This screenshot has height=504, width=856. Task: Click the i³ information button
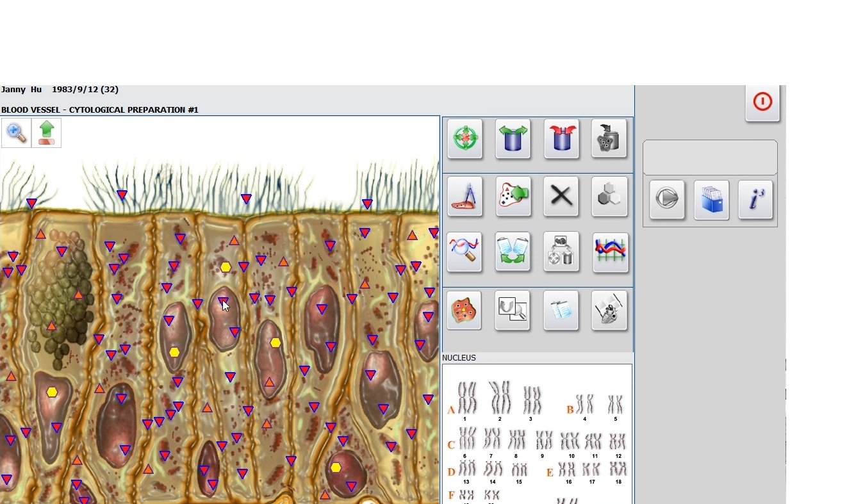click(755, 199)
